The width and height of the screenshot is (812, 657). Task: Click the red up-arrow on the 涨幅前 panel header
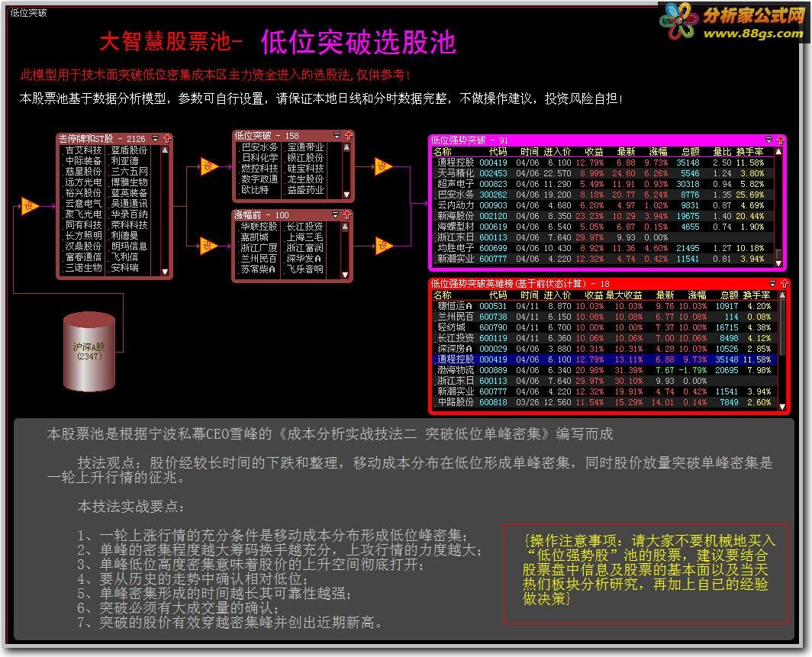(347, 215)
